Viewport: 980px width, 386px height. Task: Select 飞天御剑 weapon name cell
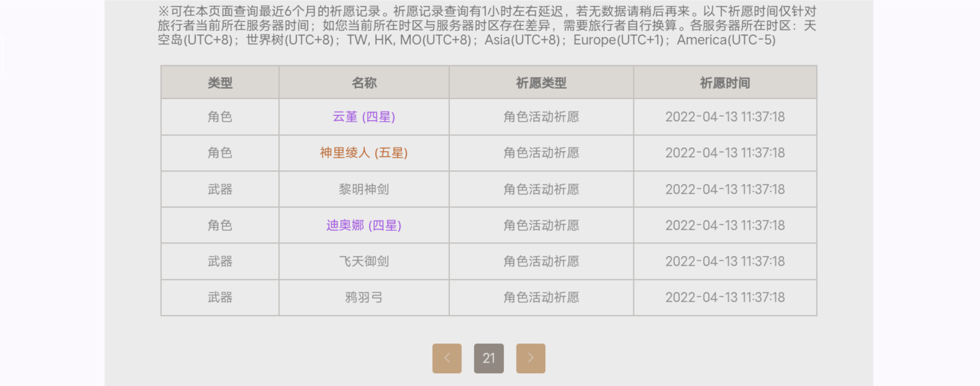pyautogui.click(x=364, y=261)
